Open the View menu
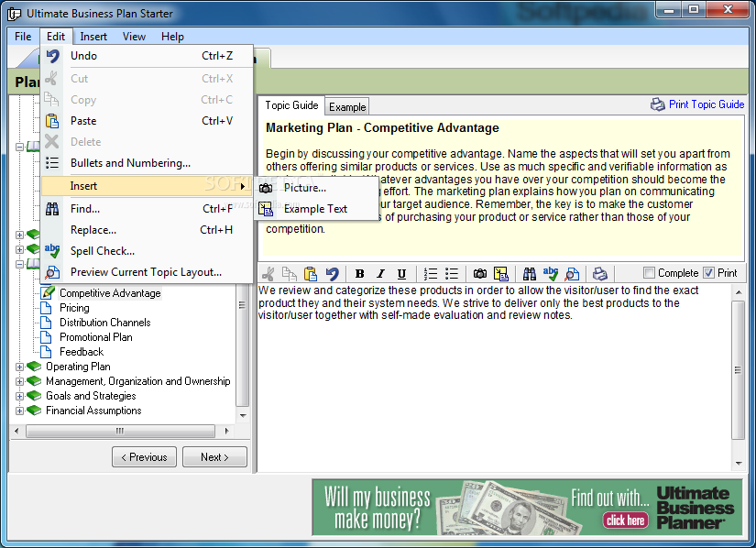 134,37
